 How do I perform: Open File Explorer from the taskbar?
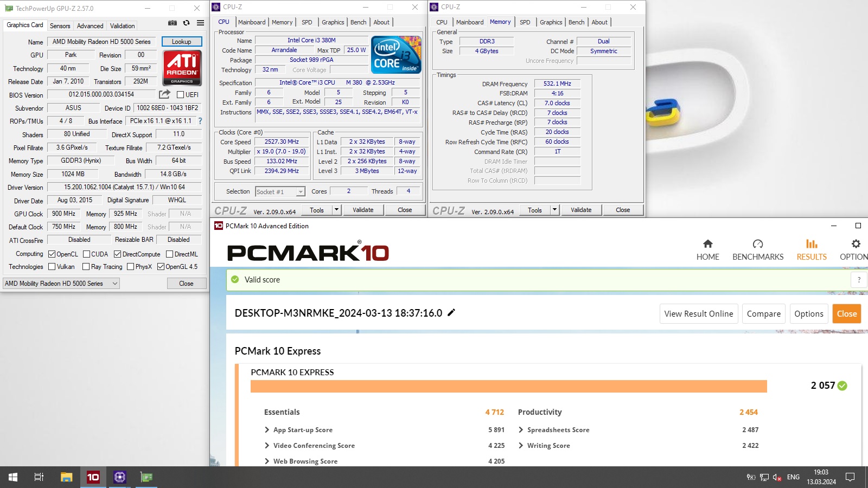coord(66,477)
